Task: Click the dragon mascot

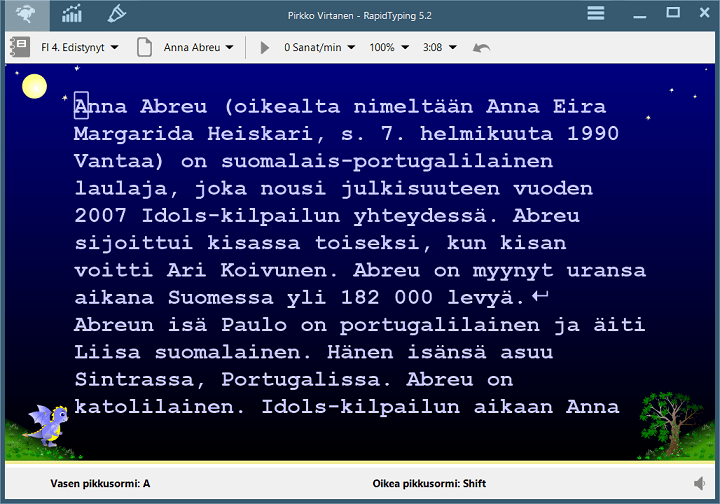Action: 47,425
